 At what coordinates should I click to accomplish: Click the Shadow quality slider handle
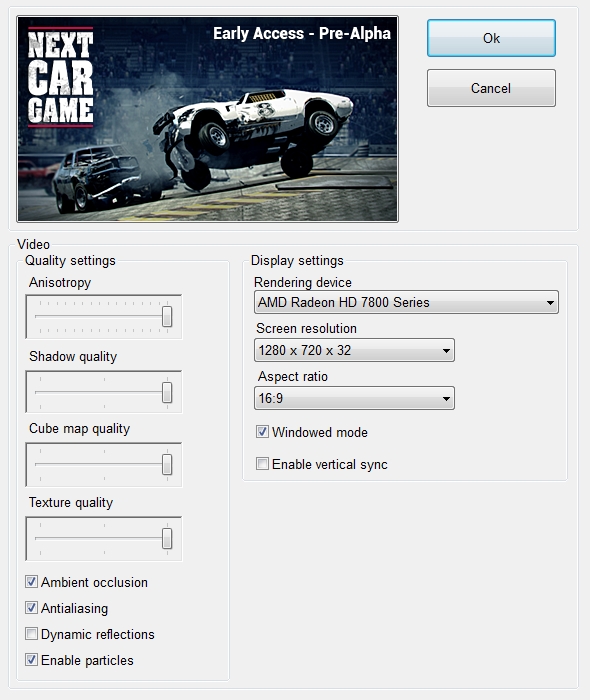167,392
